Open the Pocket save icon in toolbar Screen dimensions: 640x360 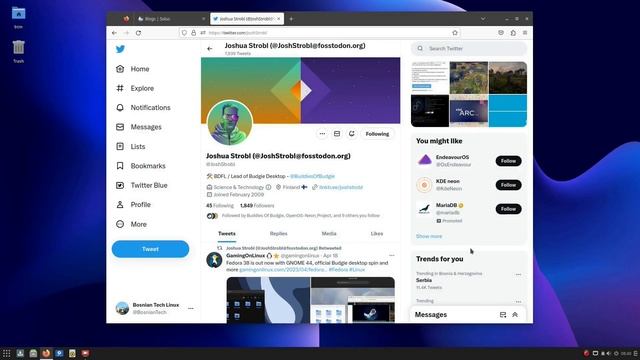(x=501, y=33)
